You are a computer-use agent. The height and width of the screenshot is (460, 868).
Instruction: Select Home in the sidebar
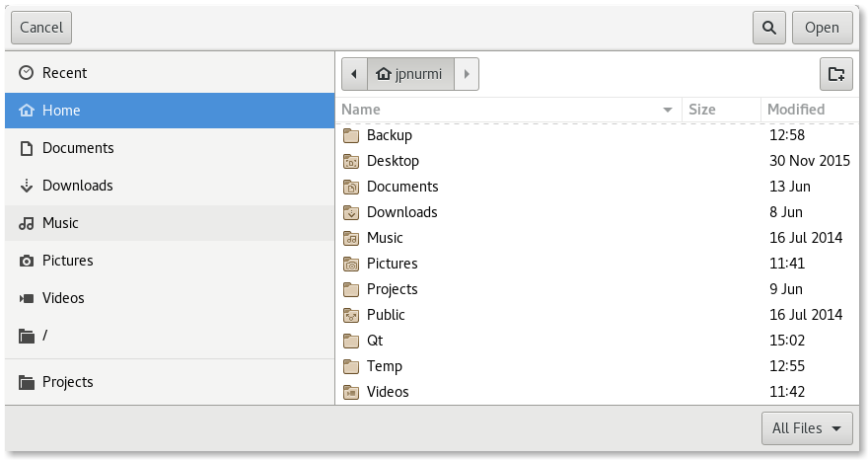[170, 111]
